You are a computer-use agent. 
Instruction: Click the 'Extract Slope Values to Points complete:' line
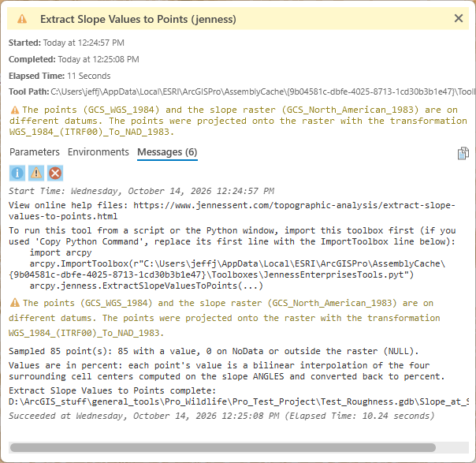coord(113,390)
